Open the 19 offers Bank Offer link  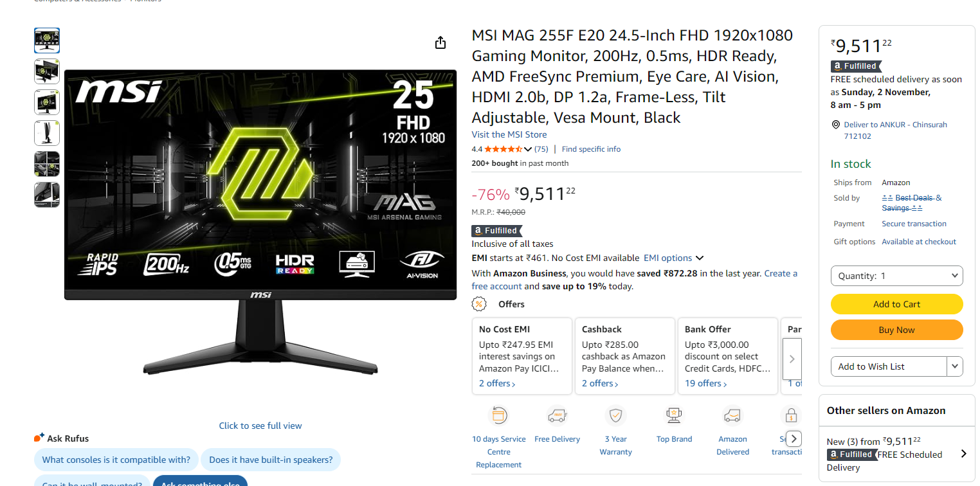point(705,384)
